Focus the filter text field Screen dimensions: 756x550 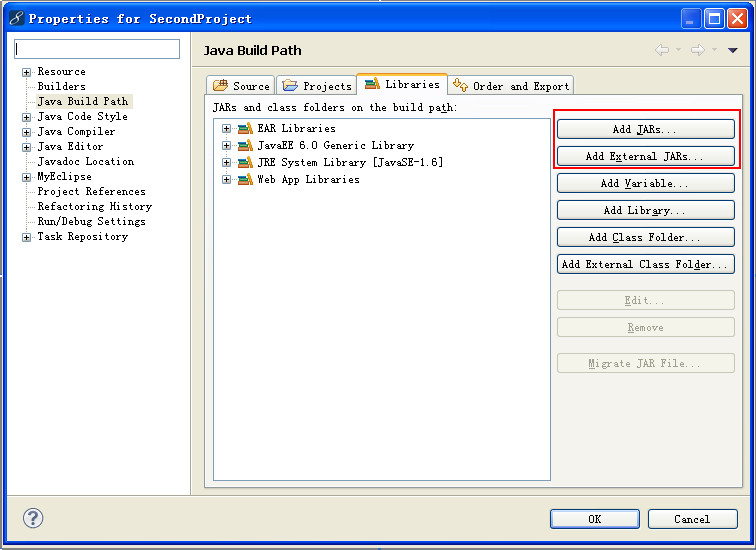[97, 49]
